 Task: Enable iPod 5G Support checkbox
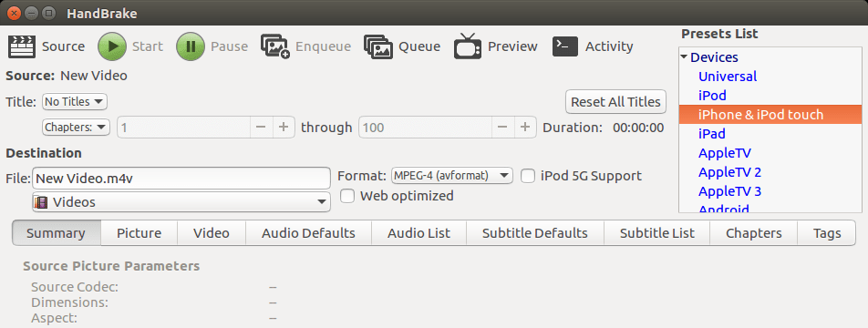tap(529, 176)
